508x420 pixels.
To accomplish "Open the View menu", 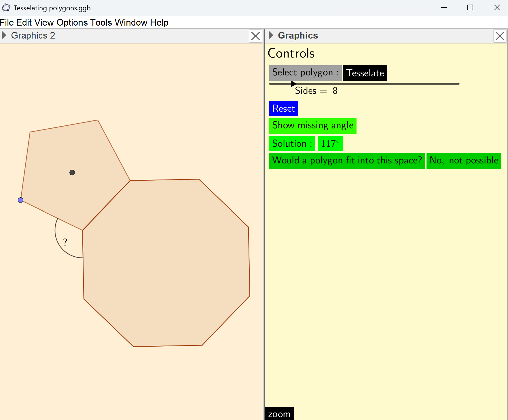I will click(44, 22).
